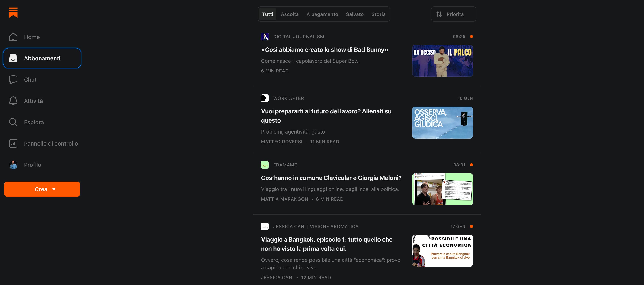This screenshot has width=644, height=285.
Task: Select the Tutti tab
Action: coord(267,14)
